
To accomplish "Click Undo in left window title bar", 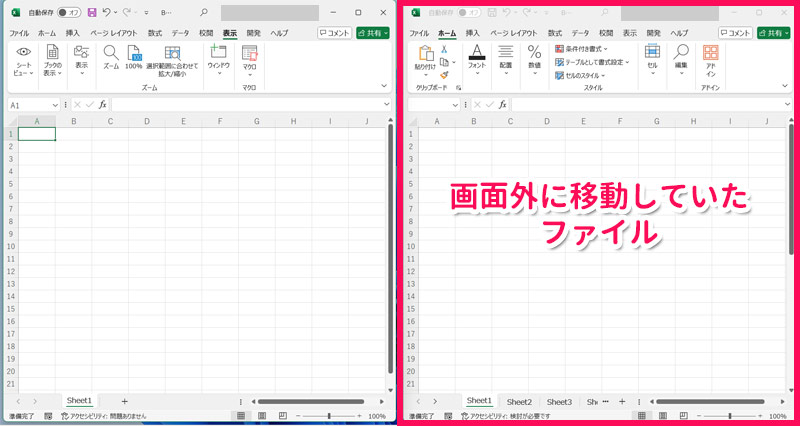I will click(106, 12).
